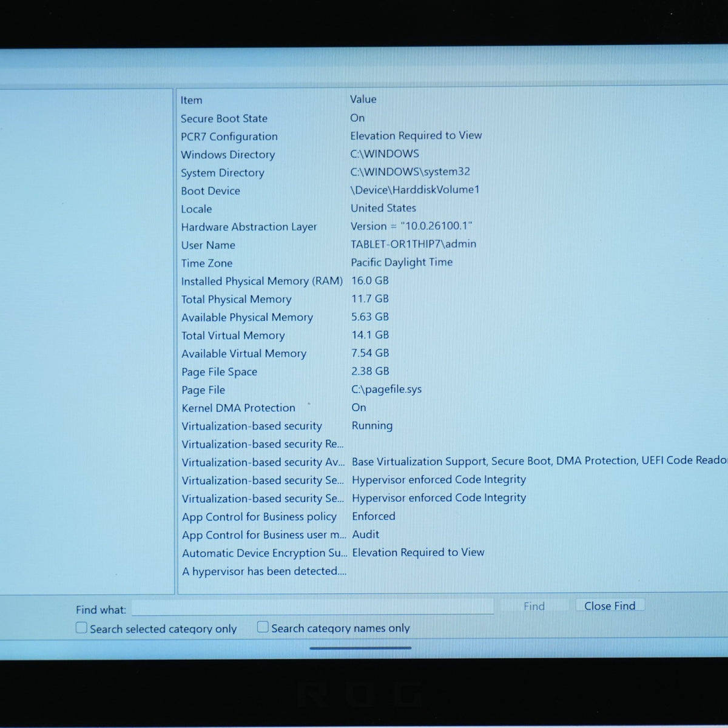Enable 'Search selected category only' checkbox

point(81,628)
